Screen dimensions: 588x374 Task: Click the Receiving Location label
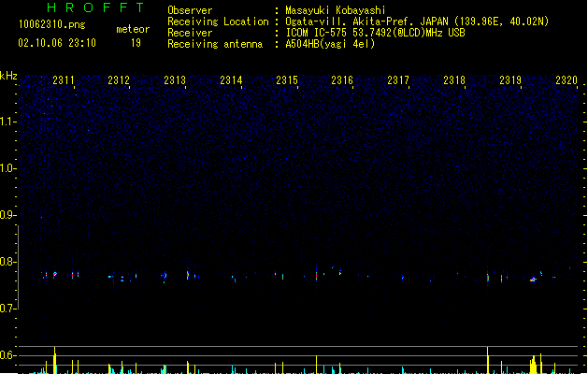[x=218, y=22]
